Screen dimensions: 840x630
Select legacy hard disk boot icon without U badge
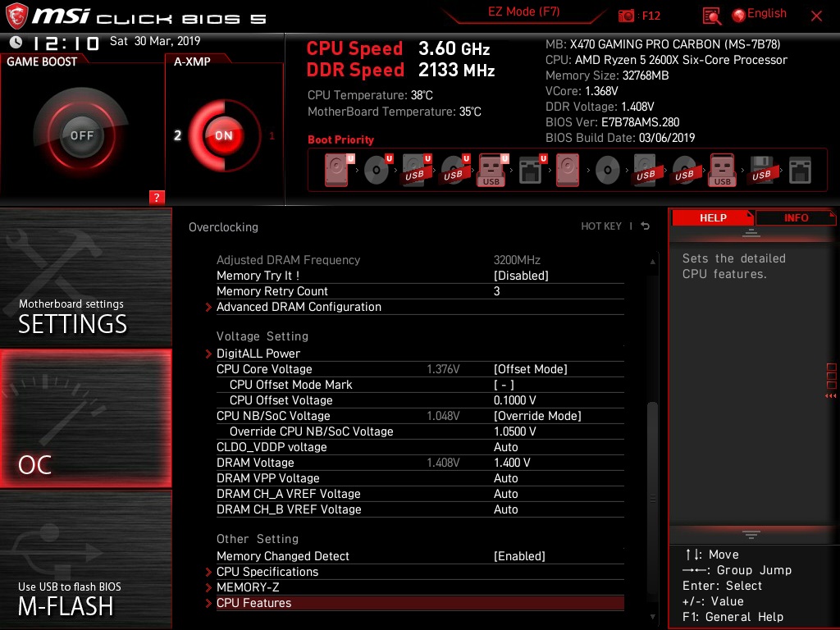point(568,170)
